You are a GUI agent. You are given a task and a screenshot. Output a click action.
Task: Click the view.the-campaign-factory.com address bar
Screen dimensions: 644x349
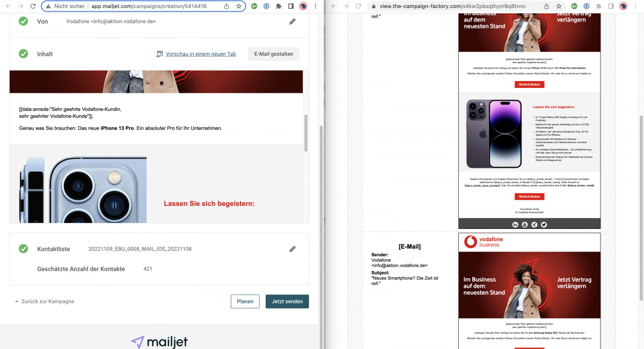tap(453, 6)
